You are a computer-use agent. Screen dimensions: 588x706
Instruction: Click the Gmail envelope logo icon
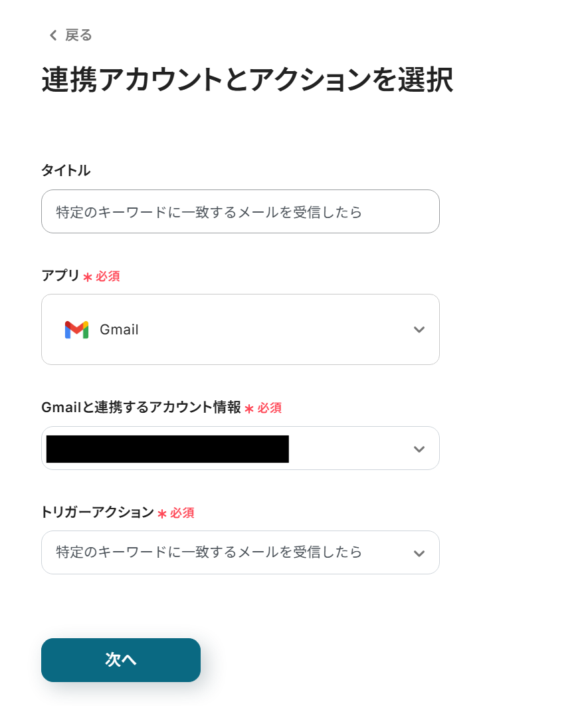(76, 330)
